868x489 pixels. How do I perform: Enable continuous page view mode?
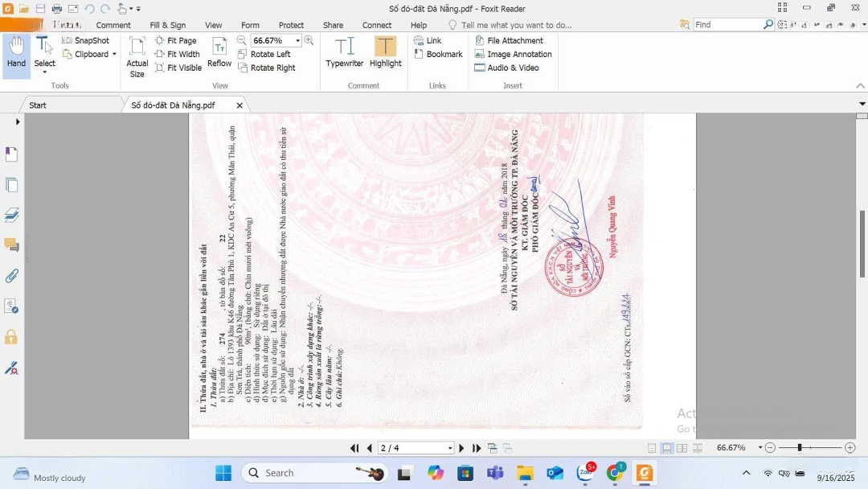pyautogui.click(x=667, y=448)
